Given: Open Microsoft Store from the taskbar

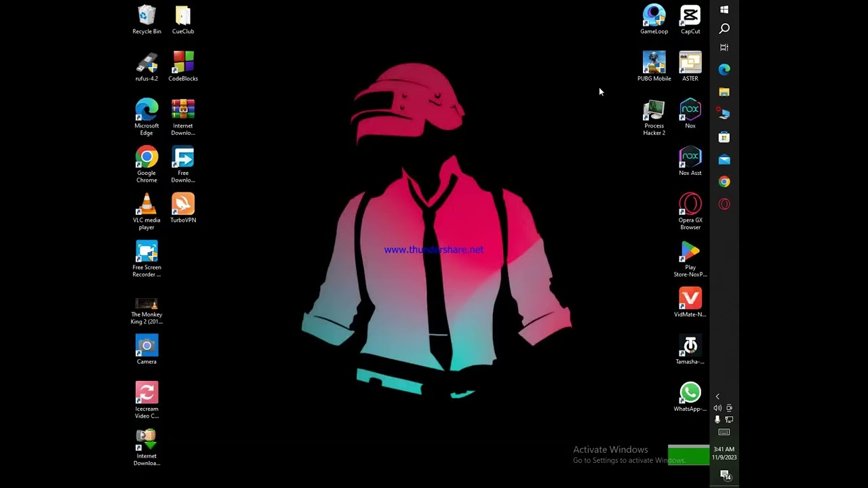Looking at the screenshot, I should [724, 137].
